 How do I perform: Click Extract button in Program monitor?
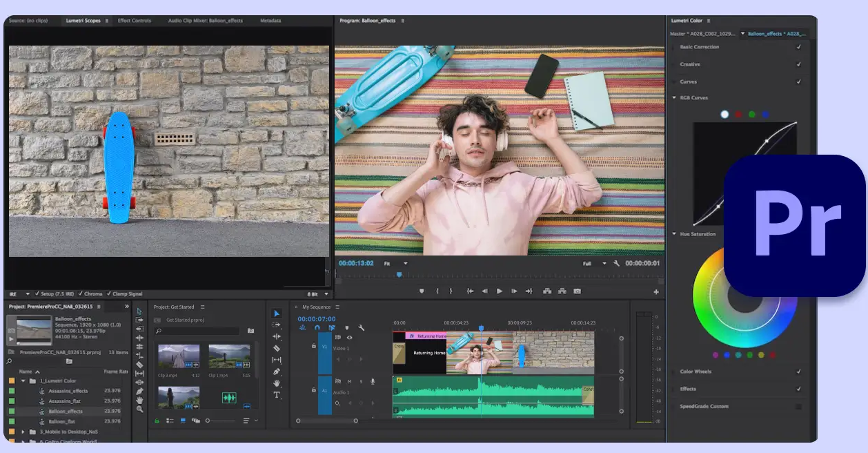(x=562, y=291)
